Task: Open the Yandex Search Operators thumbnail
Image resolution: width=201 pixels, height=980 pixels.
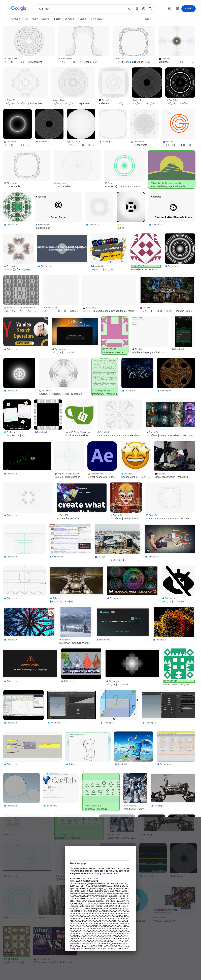Action: 26,332
